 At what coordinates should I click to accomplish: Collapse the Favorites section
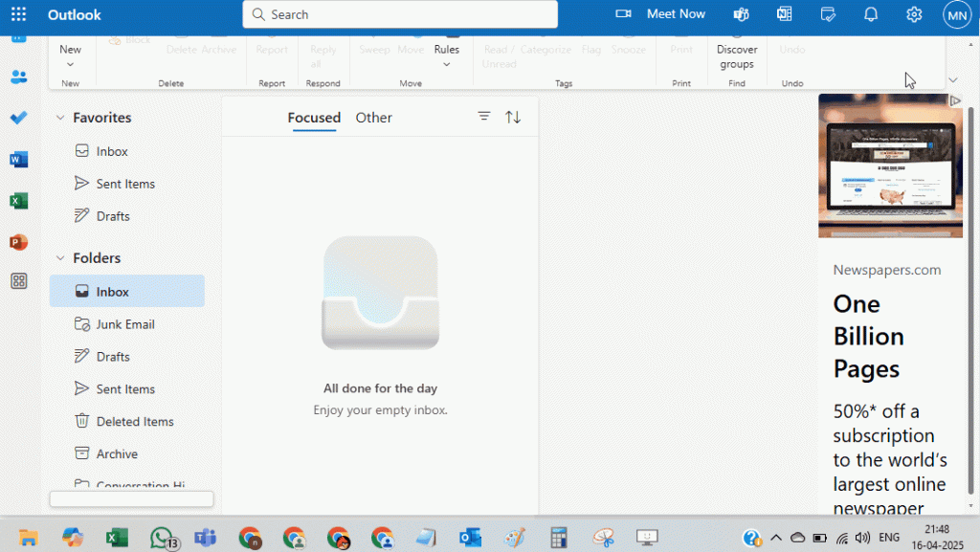pyautogui.click(x=60, y=118)
